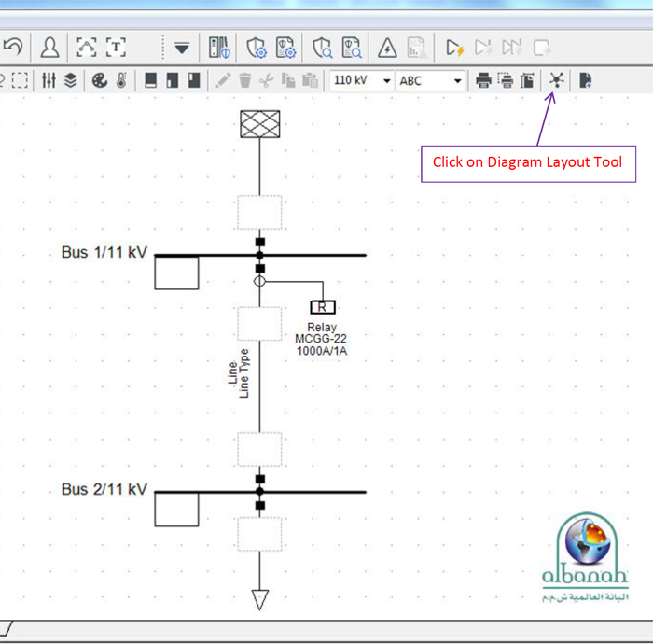Click the shield with gear icon

pyautogui.click(x=257, y=47)
